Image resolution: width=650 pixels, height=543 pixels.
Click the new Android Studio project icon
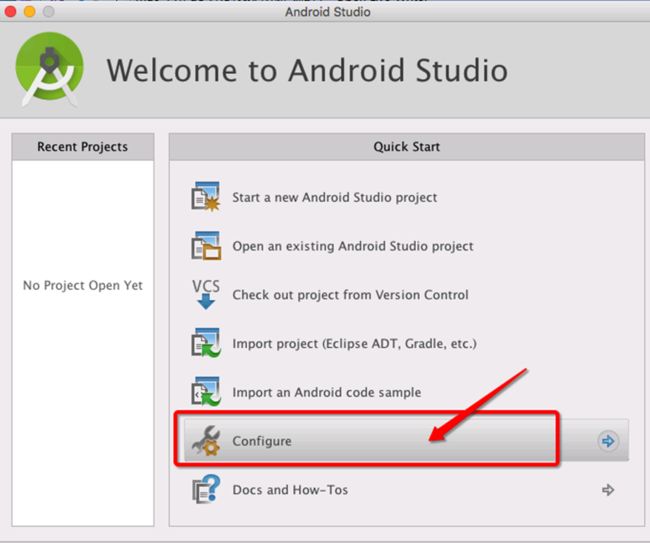[206, 196]
